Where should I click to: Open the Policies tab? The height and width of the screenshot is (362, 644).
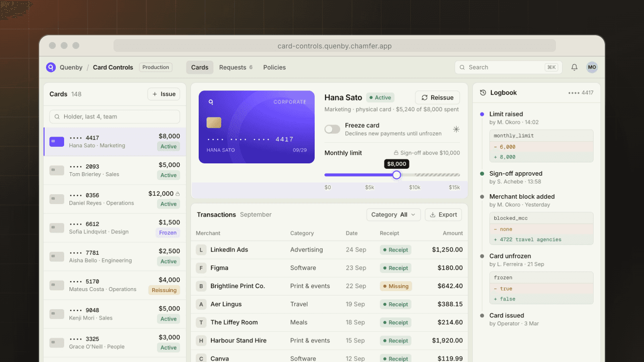(275, 68)
